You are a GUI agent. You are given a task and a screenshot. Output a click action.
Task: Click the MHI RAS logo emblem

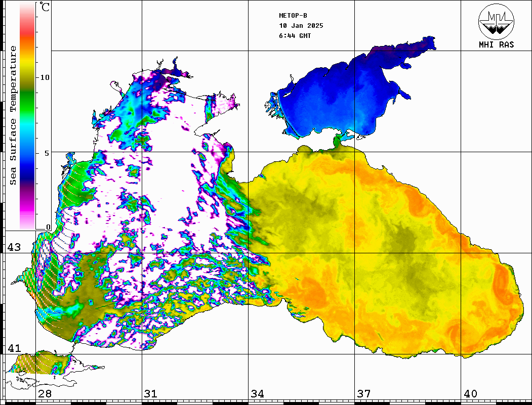tap(496, 21)
